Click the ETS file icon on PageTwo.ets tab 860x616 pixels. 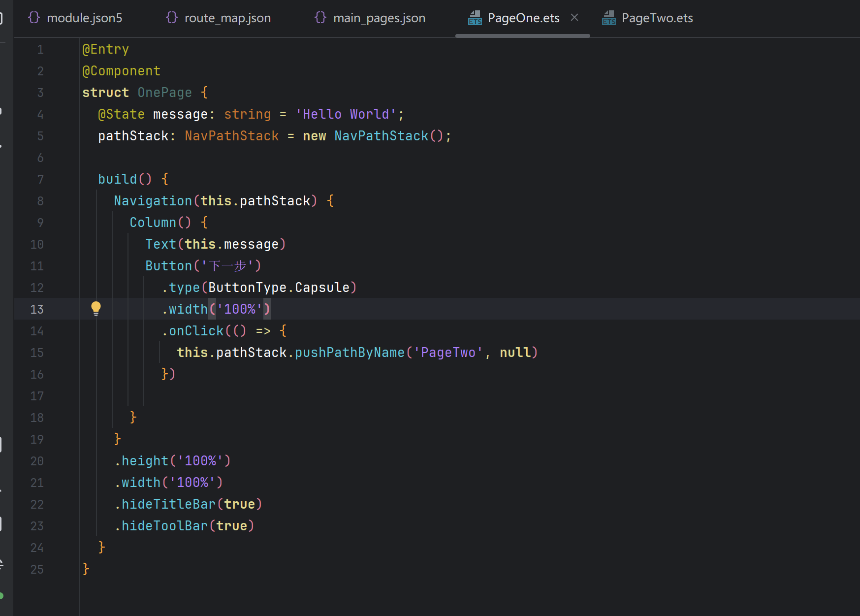click(x=609, y=18)
